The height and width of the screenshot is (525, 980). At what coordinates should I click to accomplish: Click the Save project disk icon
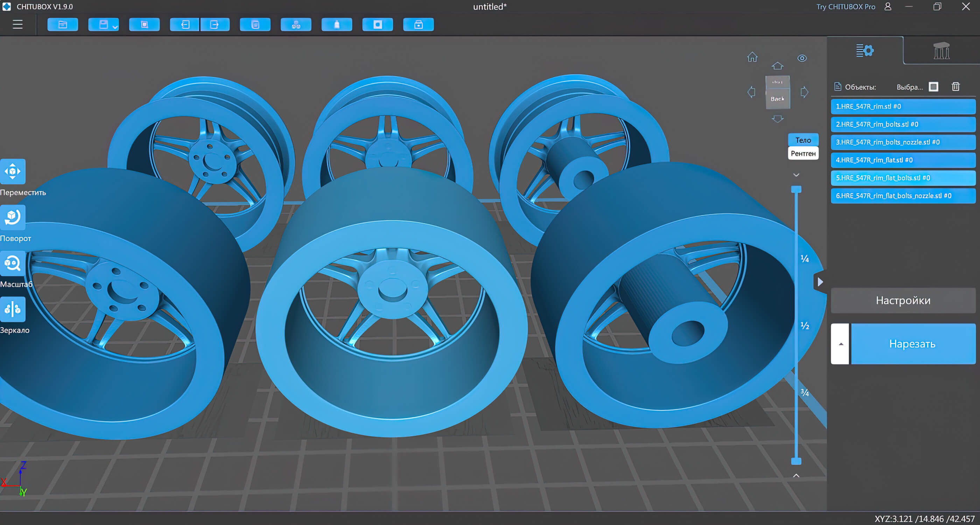point(103,25)
